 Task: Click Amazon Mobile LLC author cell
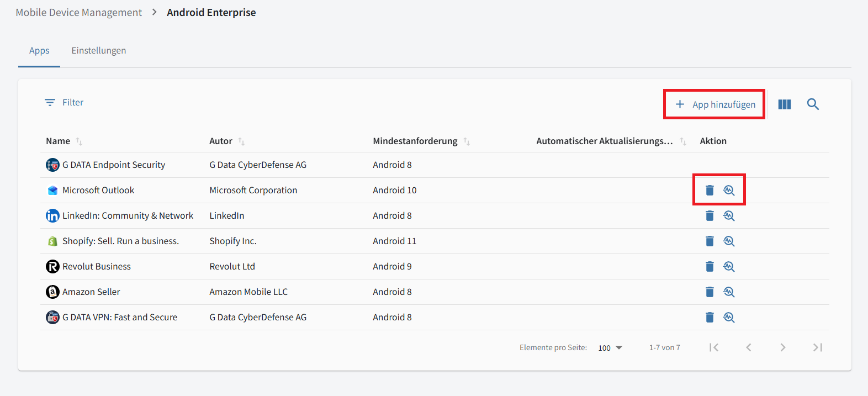click(x=248, y=292)
